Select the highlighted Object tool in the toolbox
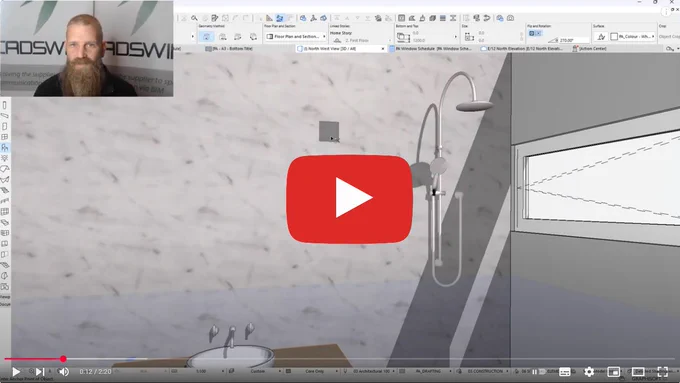Viewport: 680px width, 383px height. (x=4, y=147)
